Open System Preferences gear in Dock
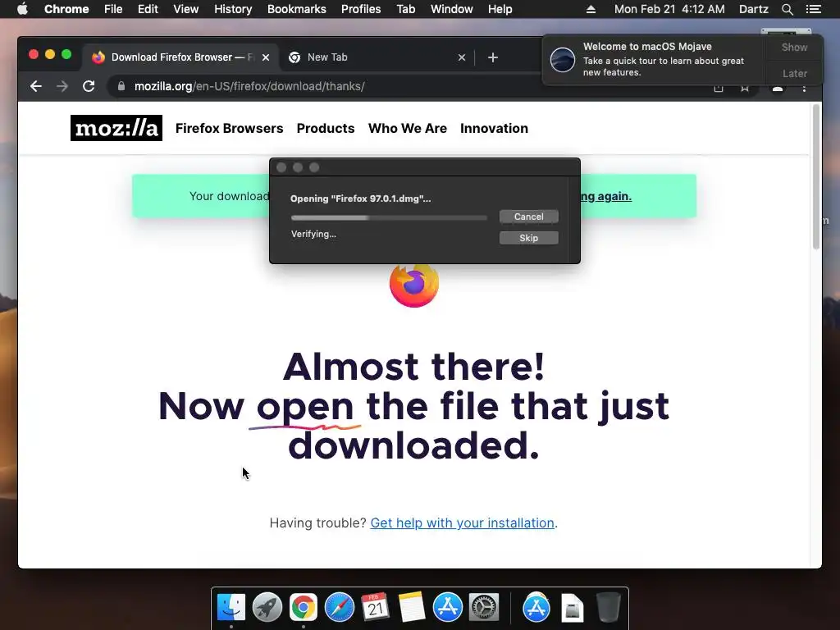 pyautogui.click(x=484, y=607)
